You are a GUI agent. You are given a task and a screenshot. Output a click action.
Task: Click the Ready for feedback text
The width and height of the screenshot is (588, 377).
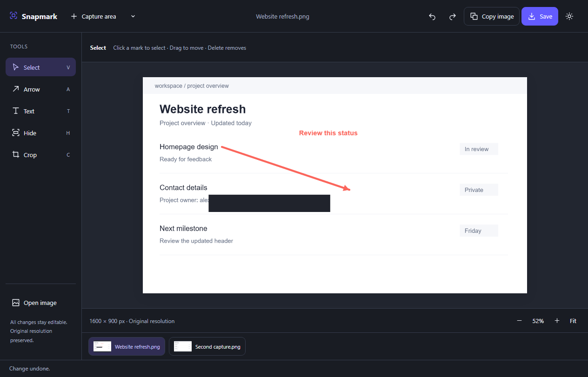point(186,159)
